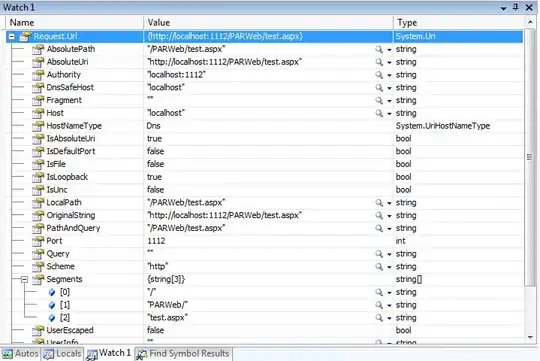Screen dimensions: 540x361
Task: Click the Authority value "localhost:1112"
Action: pyautogui.click(x=177, y=75)
